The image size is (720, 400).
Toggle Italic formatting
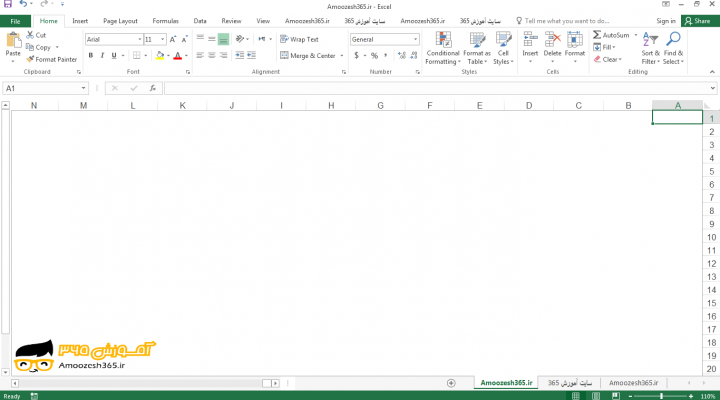102,56
